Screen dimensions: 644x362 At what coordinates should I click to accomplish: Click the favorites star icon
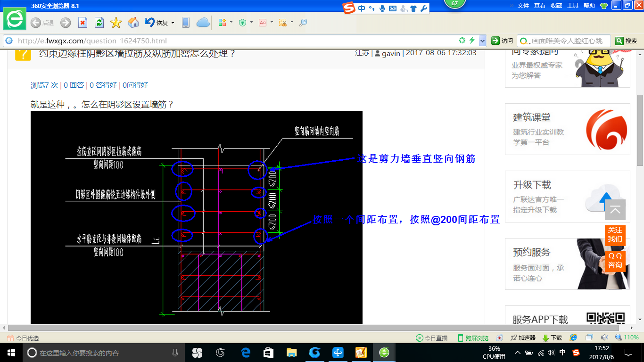116,23
